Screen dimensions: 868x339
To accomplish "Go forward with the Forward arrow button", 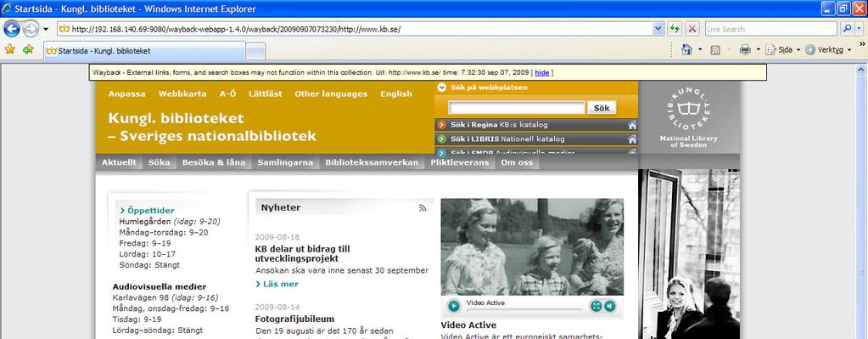I will click(x=31, y=29).
